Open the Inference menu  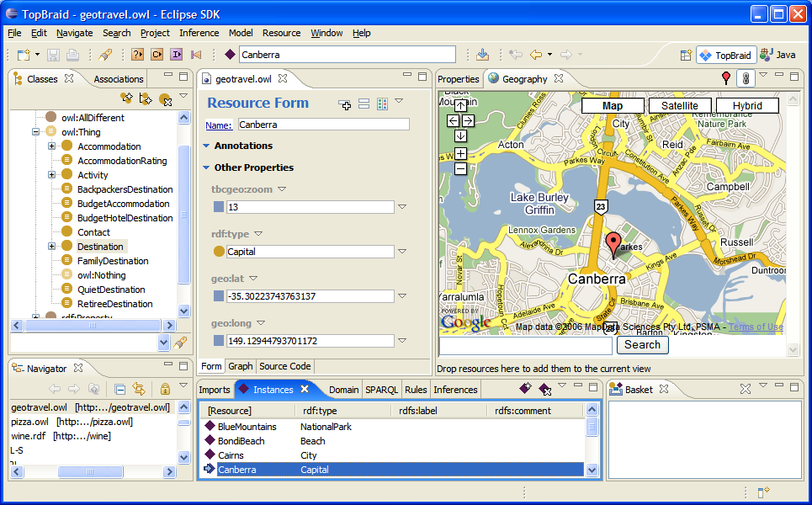tap(199, 33)
